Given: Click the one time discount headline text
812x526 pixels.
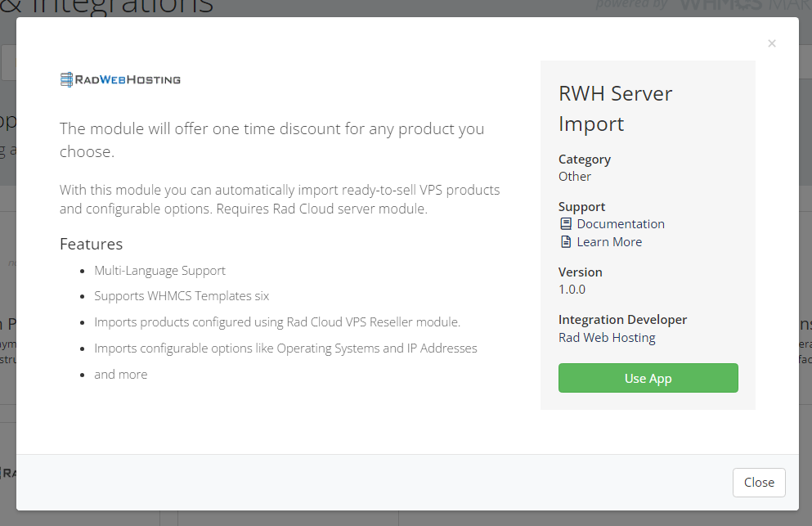Looking at the screenshot, I should coord(271,140).
